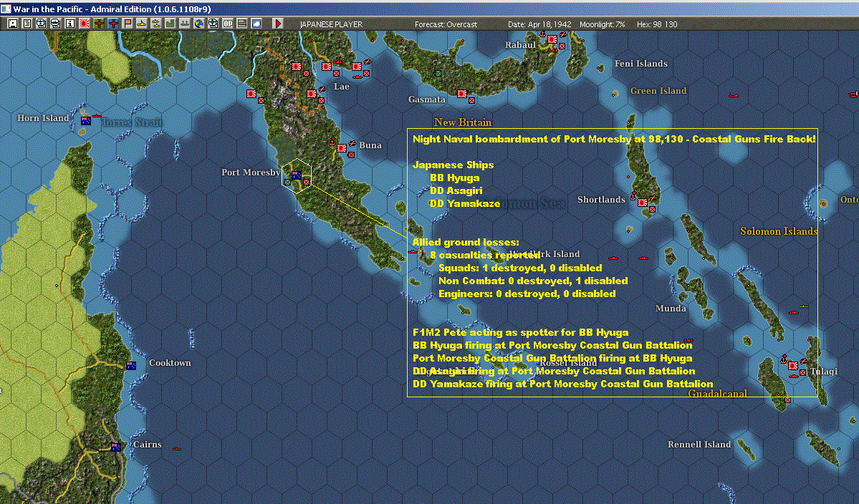859x504 pixels.
Task: Click the double yellow ships toolbar icon
Action: [155, 24]
